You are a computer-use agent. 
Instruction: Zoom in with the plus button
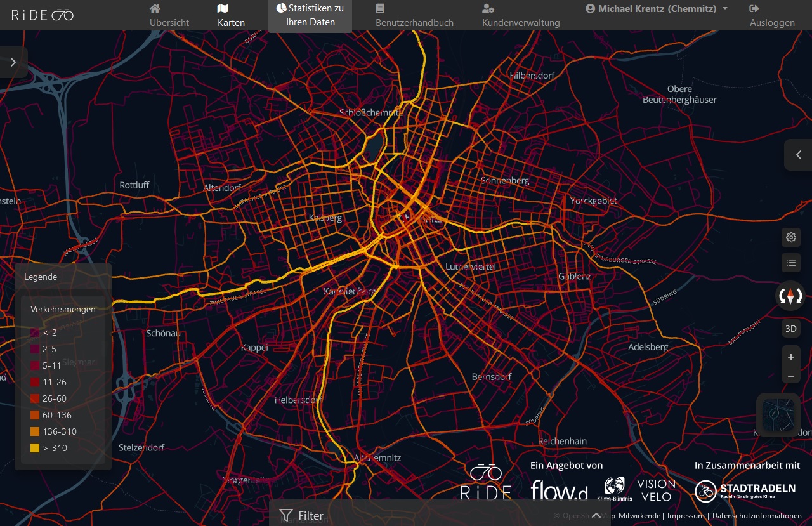coord(791,357)
